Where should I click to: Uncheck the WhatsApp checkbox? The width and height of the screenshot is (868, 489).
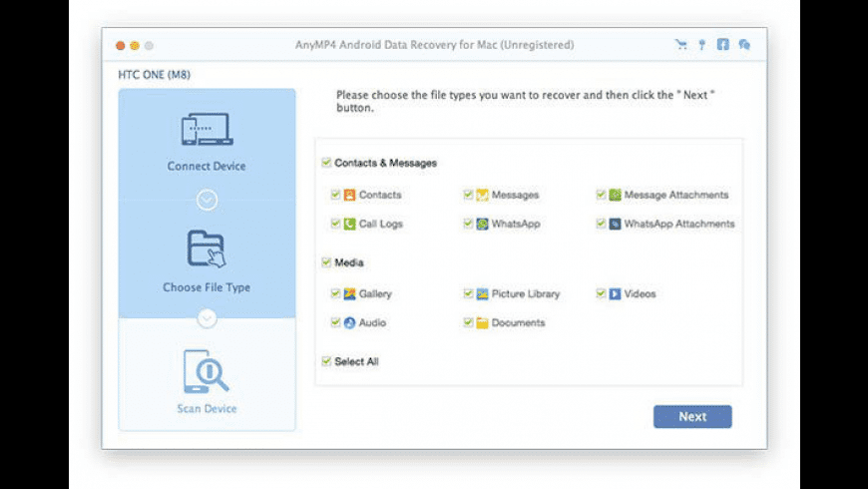(x=468, y=224)
